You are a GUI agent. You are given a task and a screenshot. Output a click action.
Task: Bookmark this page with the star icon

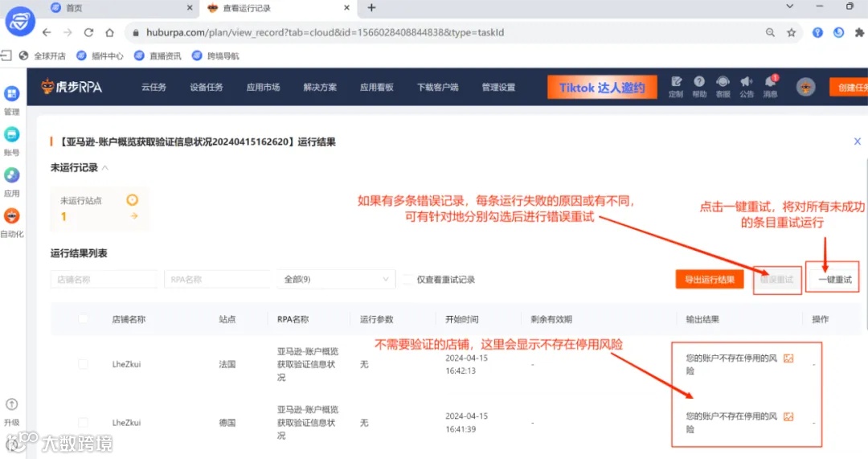(791, 33)
